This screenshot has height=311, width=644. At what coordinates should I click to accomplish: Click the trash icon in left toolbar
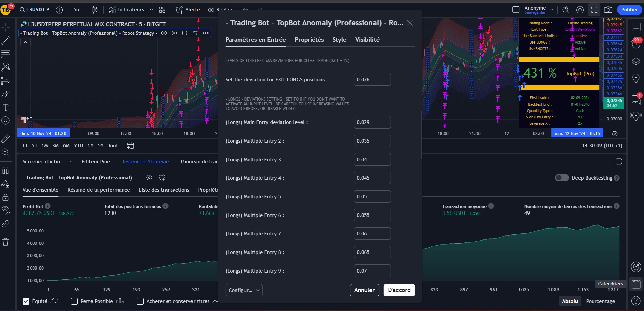click(6, 242)
